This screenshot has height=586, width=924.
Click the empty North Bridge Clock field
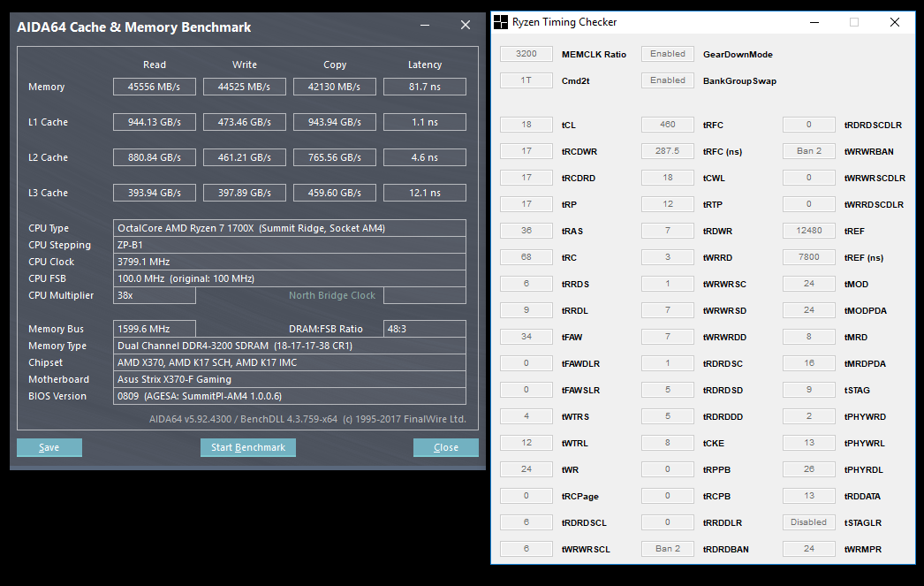(x=425, y=295)
